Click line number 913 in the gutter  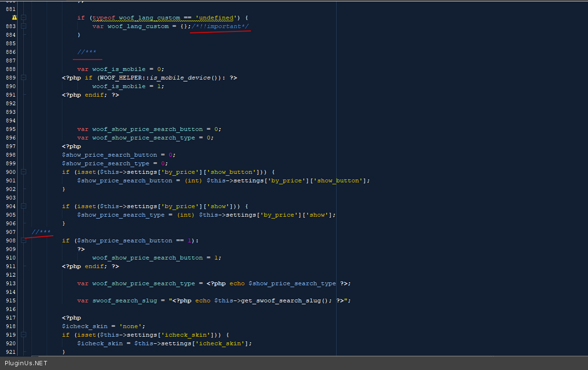[10, 283]
